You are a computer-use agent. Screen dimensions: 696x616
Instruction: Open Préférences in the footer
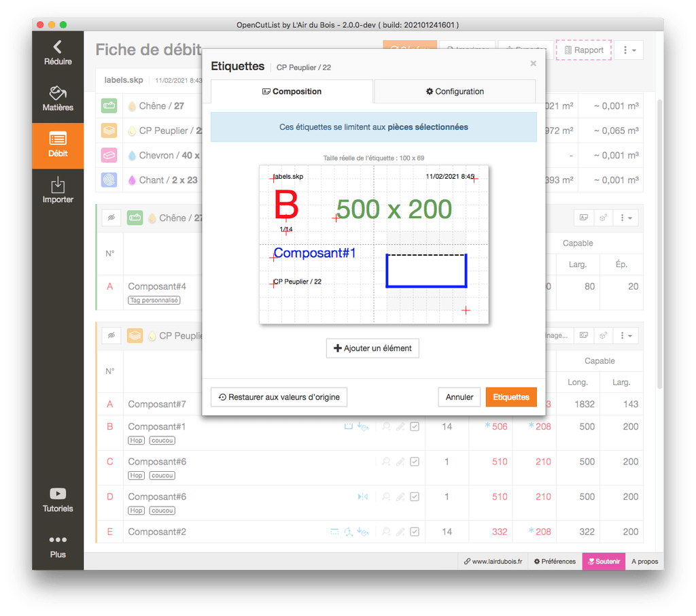pyautogui.click(x=555, y=562)
